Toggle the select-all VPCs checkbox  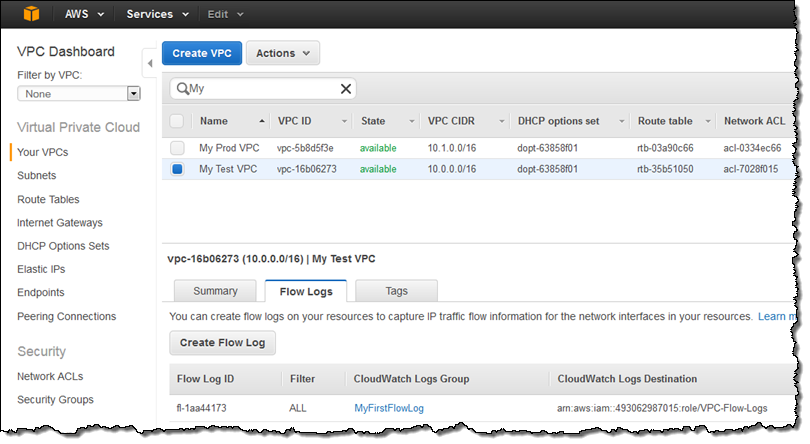click(177, 121)
